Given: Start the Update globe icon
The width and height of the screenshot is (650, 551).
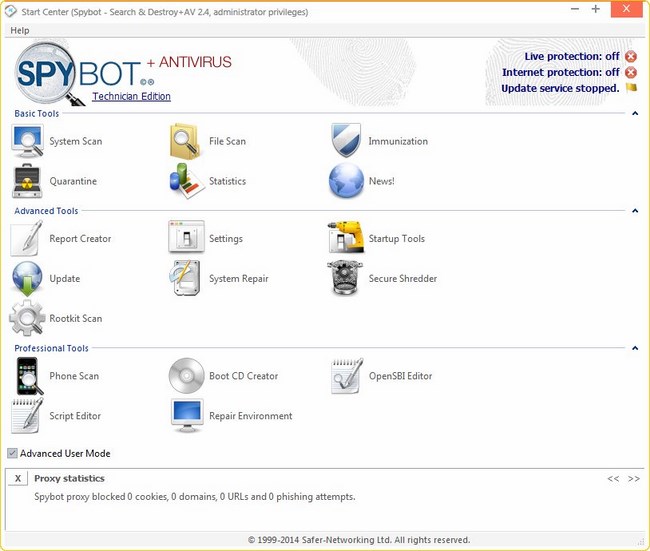Looking at the screenshot, I should 27,278.
